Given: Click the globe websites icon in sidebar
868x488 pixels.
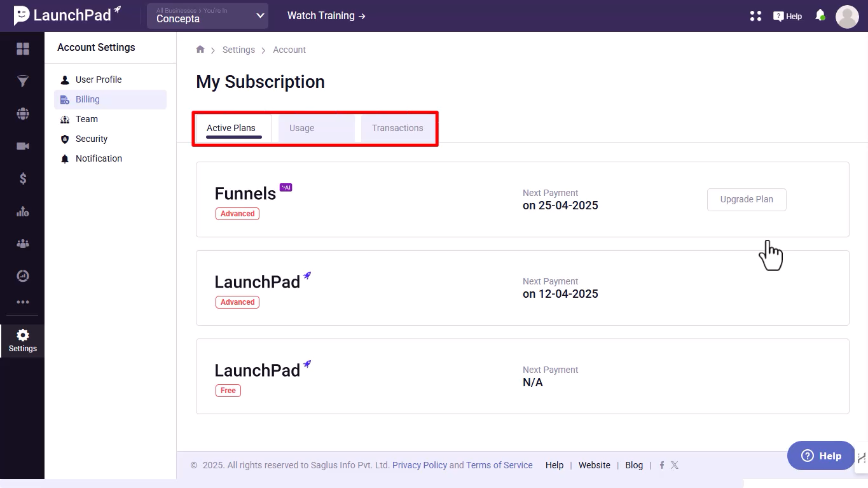Looking at the screenshot, I should 23,114.
